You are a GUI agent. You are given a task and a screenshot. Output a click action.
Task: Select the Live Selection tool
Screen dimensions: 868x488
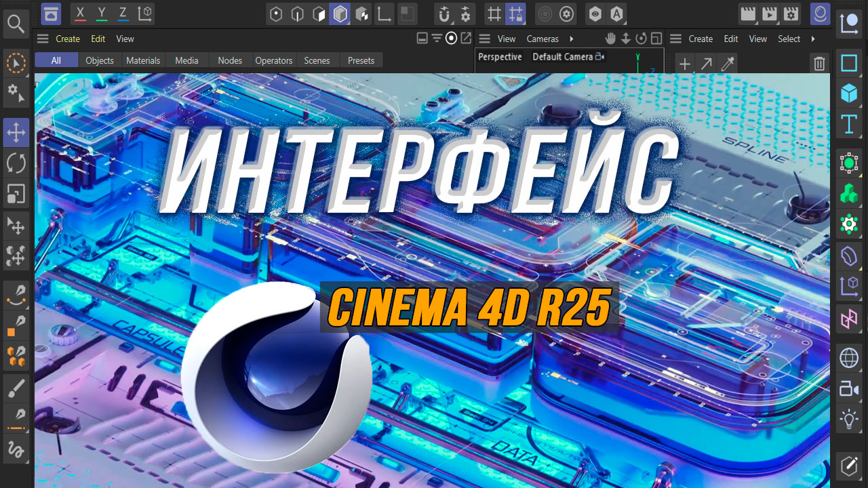[x=16, y=64]
